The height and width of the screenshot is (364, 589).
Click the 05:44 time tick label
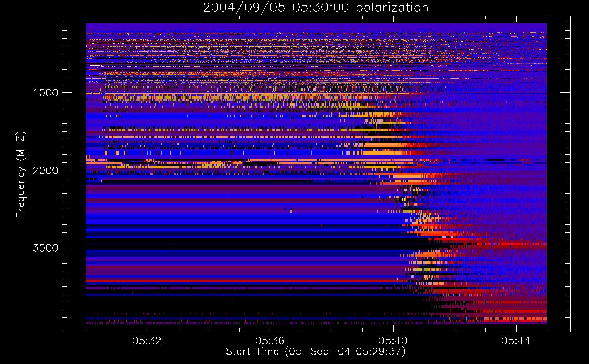point(516,341)
